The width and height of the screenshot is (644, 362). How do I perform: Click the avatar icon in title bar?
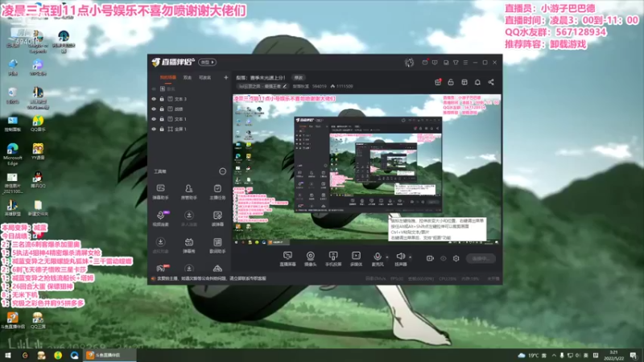pos(409,63)
